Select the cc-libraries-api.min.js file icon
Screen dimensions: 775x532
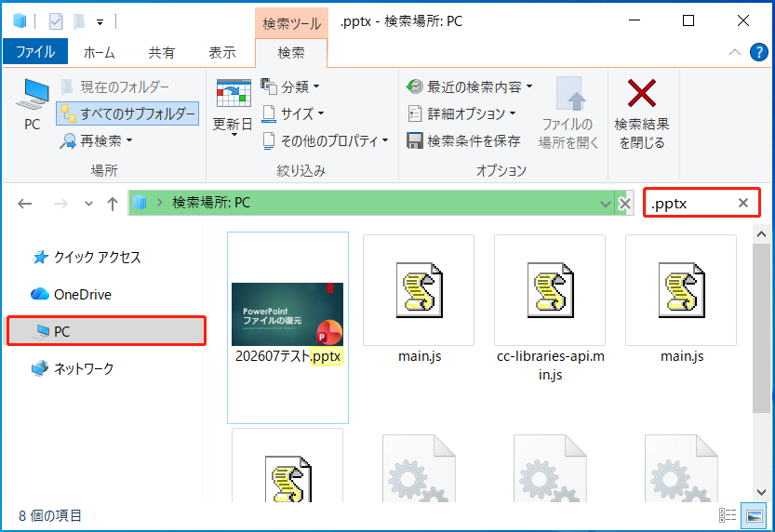pyautogui.click(x=550, y=290)
